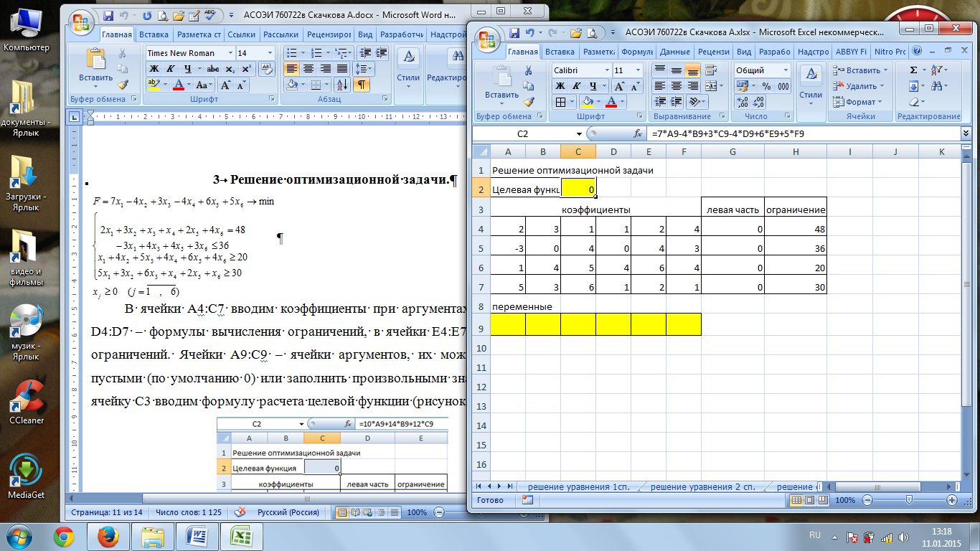Open Name Box dropdown arrow next to C2

(580, 134)
